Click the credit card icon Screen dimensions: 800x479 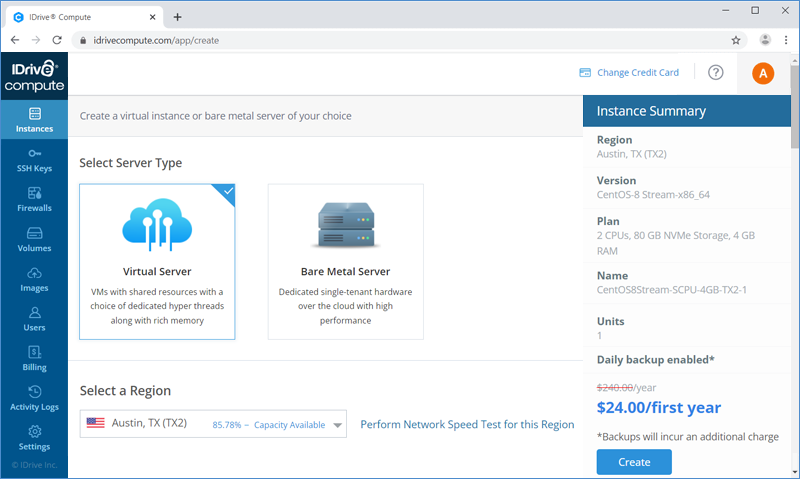coord(585,72)
